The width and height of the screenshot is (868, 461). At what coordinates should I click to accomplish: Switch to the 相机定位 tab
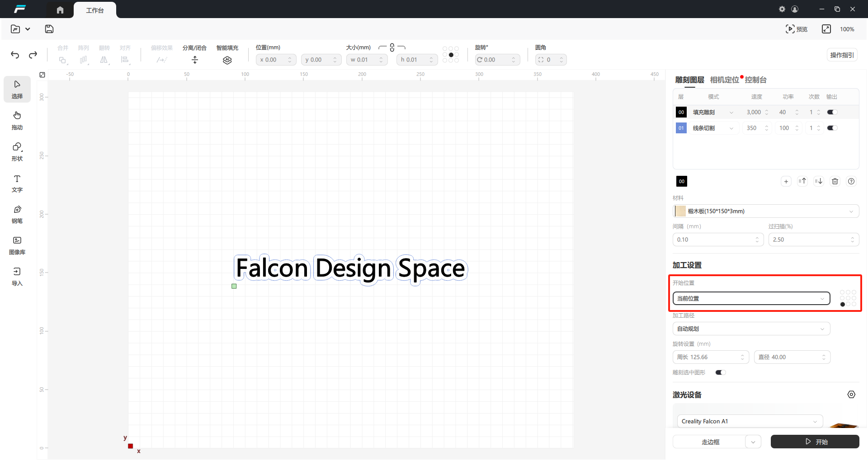tap(724, 80)
